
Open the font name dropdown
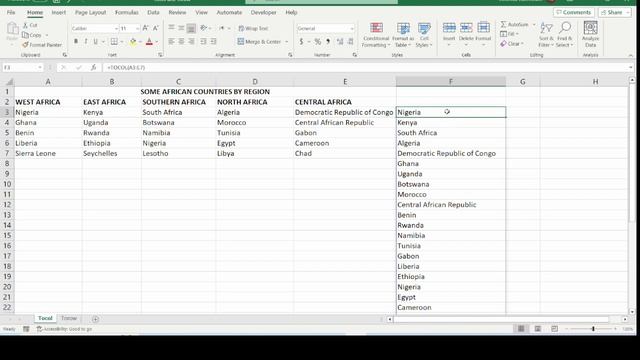click(116, 28)
